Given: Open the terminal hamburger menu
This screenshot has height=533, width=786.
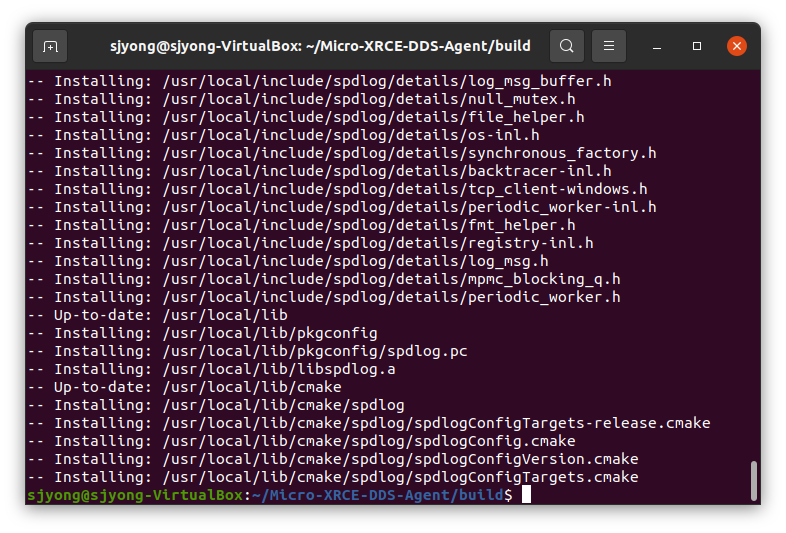Looking at the screenshot, I should point(609,46).
